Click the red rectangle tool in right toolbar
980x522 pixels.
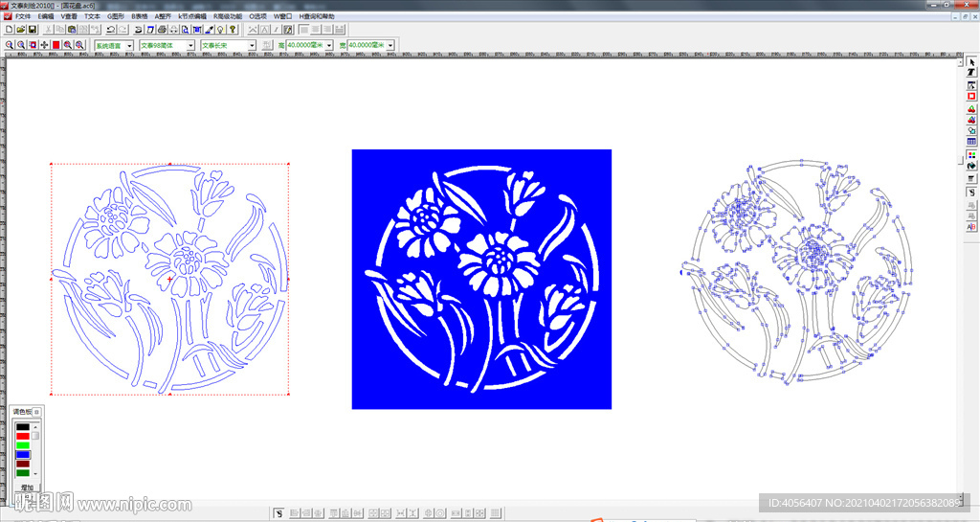pos(971,97)
